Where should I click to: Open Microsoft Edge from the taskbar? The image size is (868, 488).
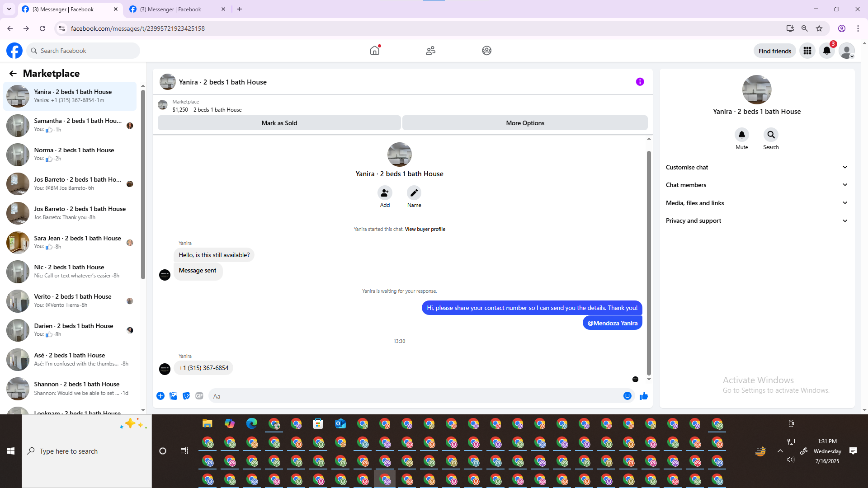pos(252,423)
